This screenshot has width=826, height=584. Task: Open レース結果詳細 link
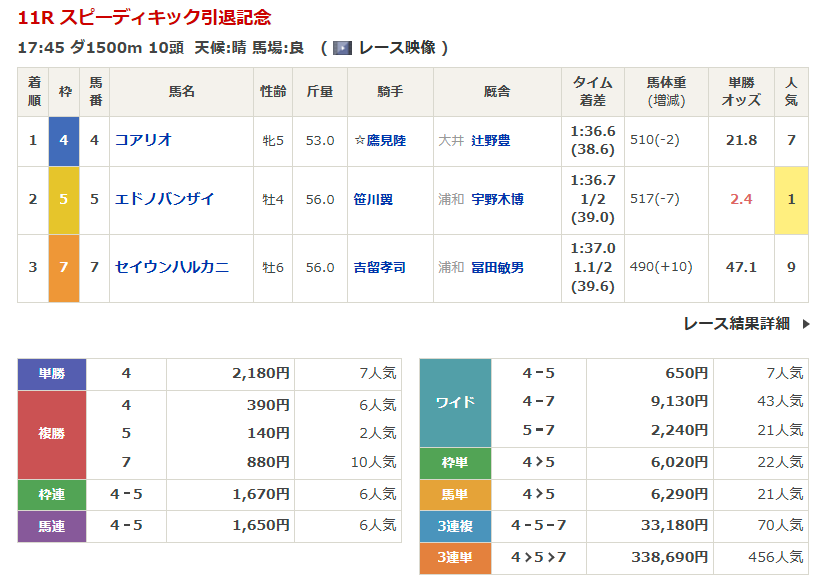736,324
